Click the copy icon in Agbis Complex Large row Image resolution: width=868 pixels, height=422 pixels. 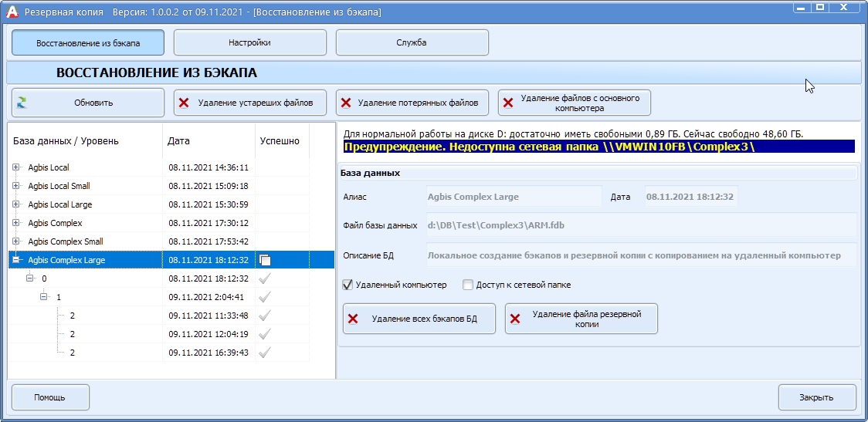tap(265, 260)
